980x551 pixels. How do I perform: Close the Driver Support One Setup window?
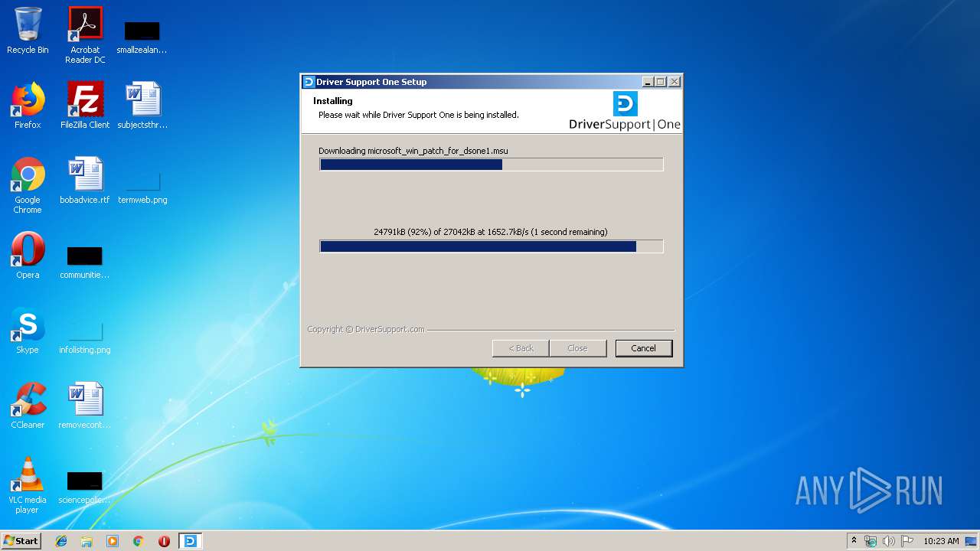click(674, 82)
